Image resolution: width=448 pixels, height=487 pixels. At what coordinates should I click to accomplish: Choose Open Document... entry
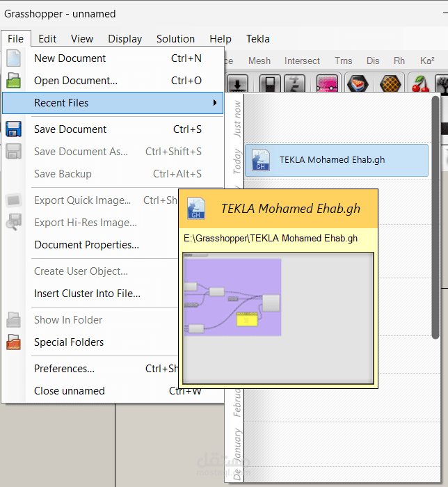pyautogui.click(x=113, y=81)
